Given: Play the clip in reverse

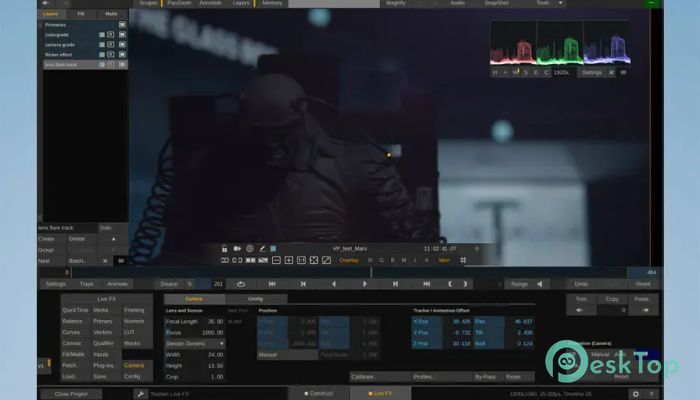Looking at the screenshot, I should coord(333,284).
